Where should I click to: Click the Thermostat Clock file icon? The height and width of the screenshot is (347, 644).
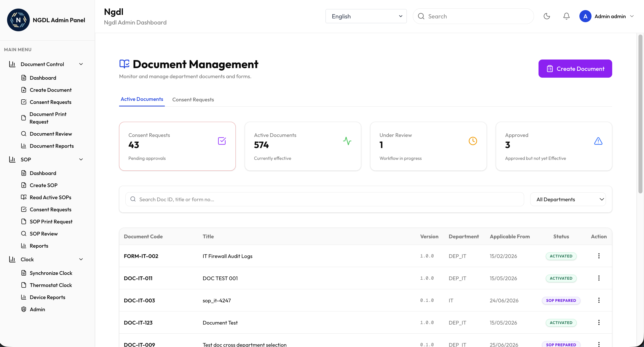[24, 285]
